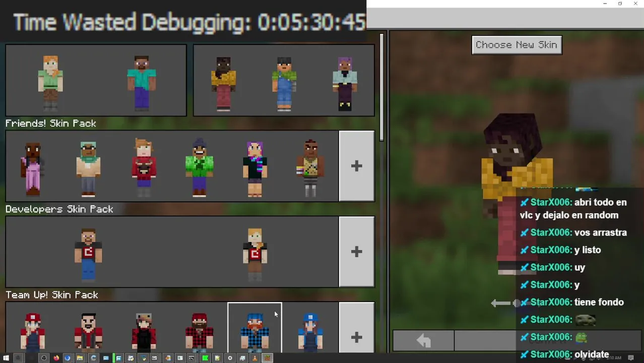Open the command prompt taskbar icon
The image size is (644, 363).
pyautogui.click(x=192, y=358)
